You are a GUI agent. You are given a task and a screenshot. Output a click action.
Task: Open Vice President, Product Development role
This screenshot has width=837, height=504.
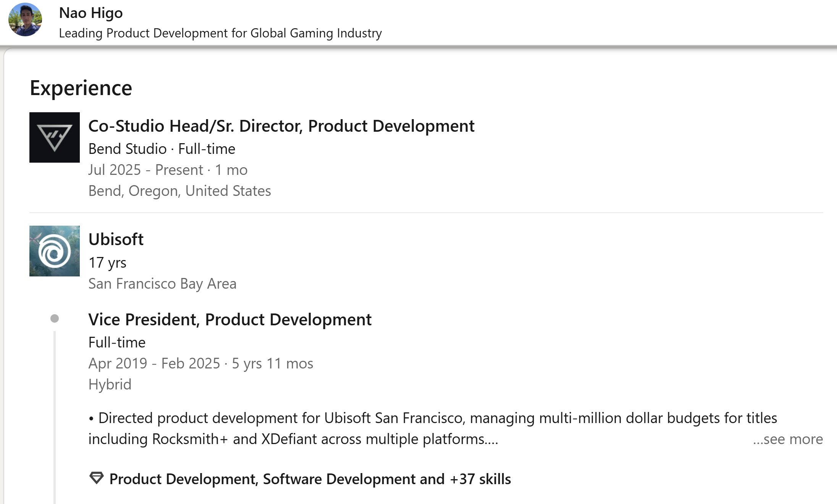[230, 320]
